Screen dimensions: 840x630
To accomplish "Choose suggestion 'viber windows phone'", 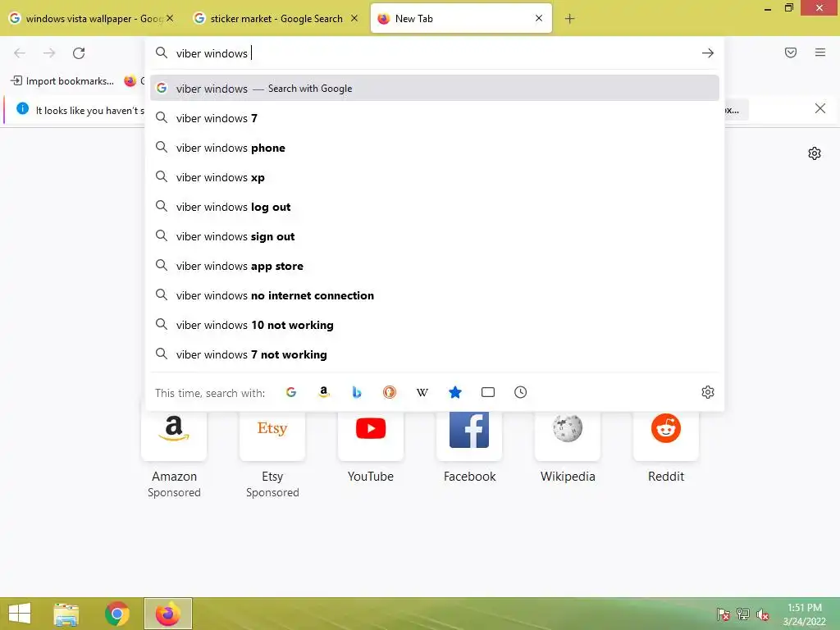I will click(x=435, y=148).
